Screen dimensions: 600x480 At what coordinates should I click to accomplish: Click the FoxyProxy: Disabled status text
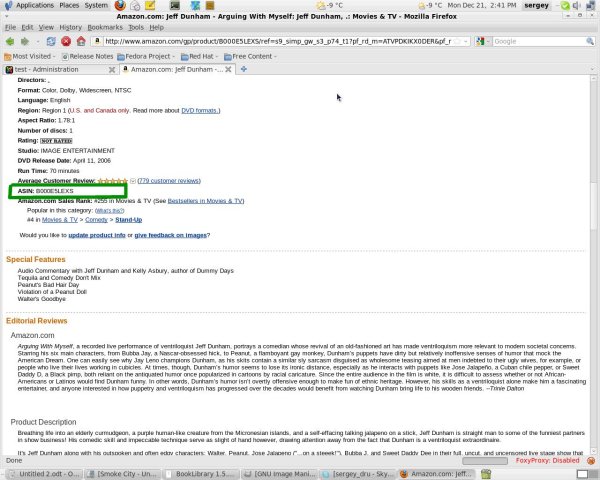547,460
